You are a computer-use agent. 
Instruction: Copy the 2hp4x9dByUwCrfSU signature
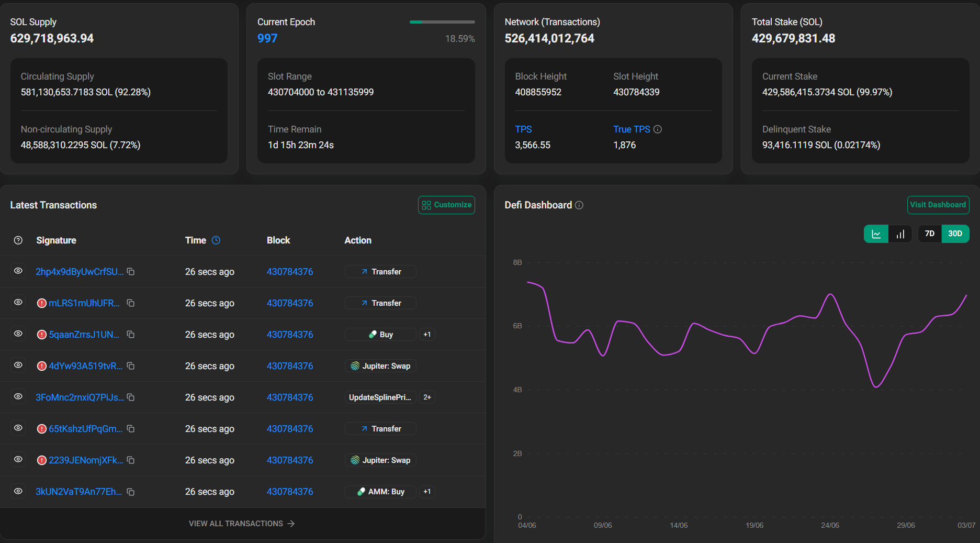point(131,272)
